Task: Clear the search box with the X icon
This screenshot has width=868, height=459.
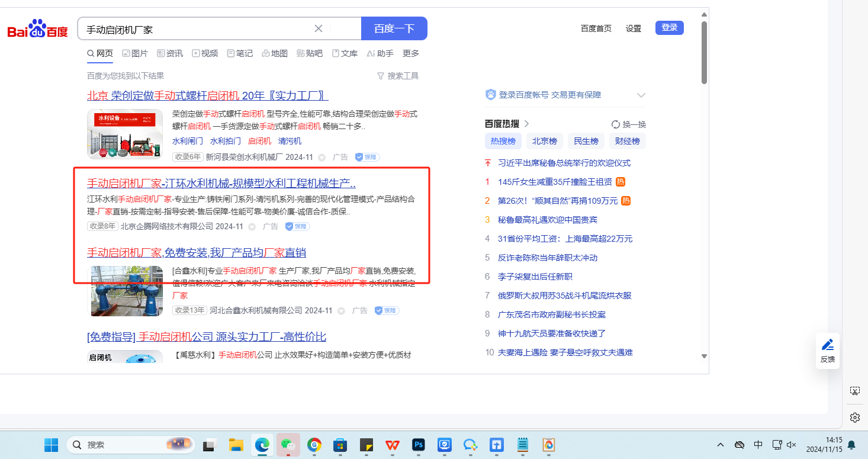Action: point(319,28)
